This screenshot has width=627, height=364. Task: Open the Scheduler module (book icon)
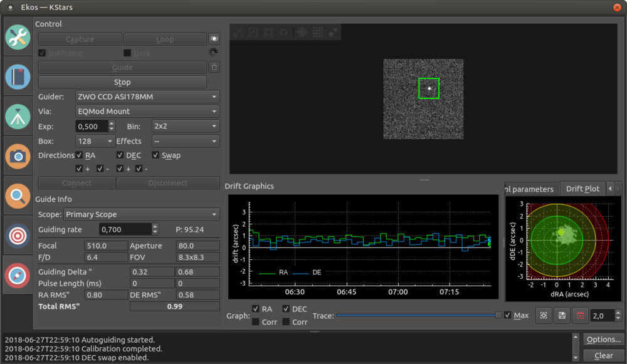point(18,77)
